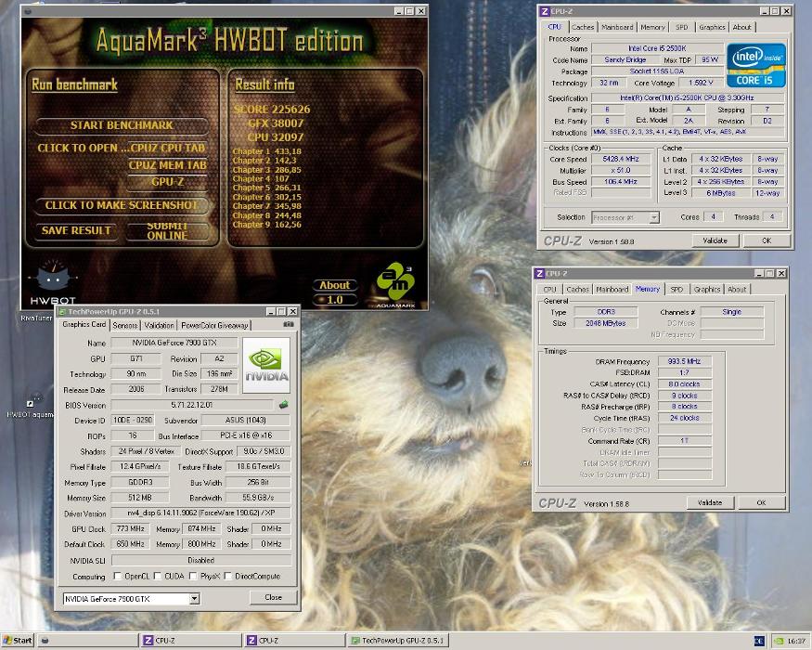The width and height of the screenshot is (812, 650).
Task: Open Memory tab in top CPU-Z window
Action: (652, 27)
